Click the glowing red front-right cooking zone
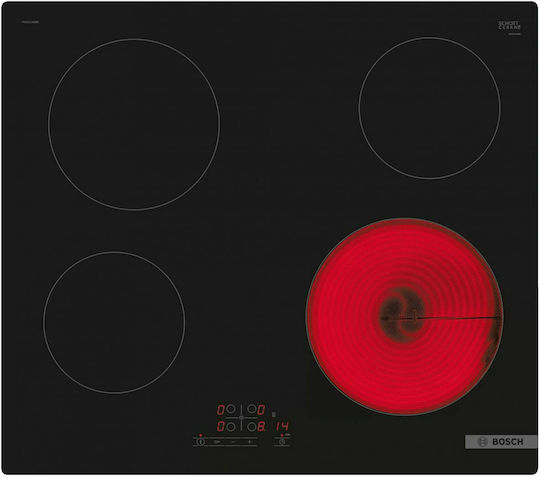This screenshot has height=478, width=540. pyautogui.click(x=405, y=317)
